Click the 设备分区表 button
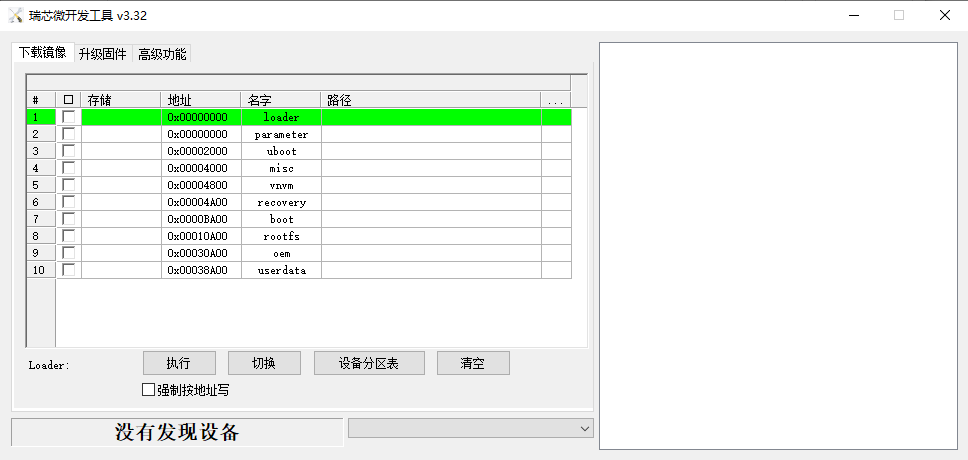968x460 pixels. [x=369, y=363]
